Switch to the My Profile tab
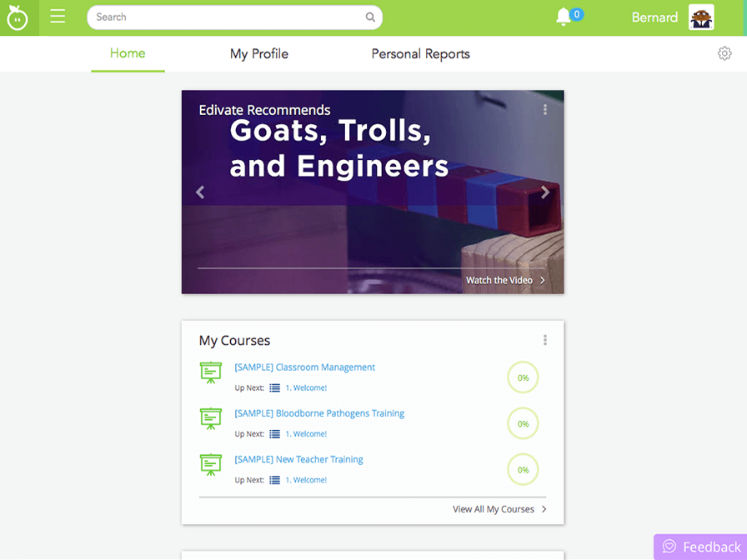The height and width of the screenshot is (560, 747). coord(259,54)
